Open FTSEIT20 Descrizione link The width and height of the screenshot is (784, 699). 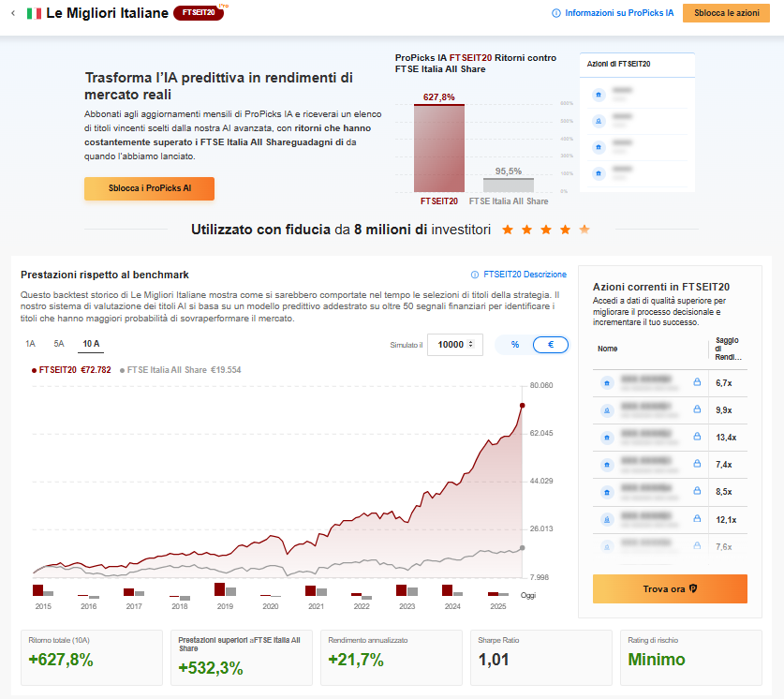point(525,275)
